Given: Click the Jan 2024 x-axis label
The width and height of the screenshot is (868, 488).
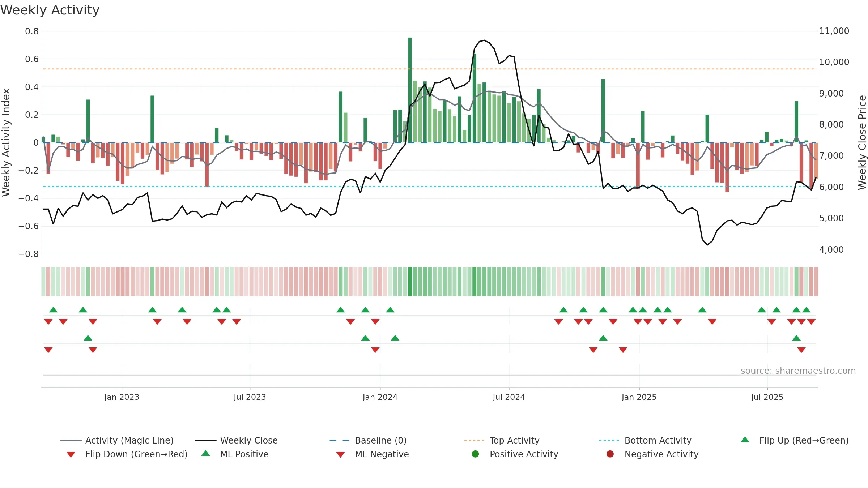Looking at the screenshot, I should tap(380, 397).
